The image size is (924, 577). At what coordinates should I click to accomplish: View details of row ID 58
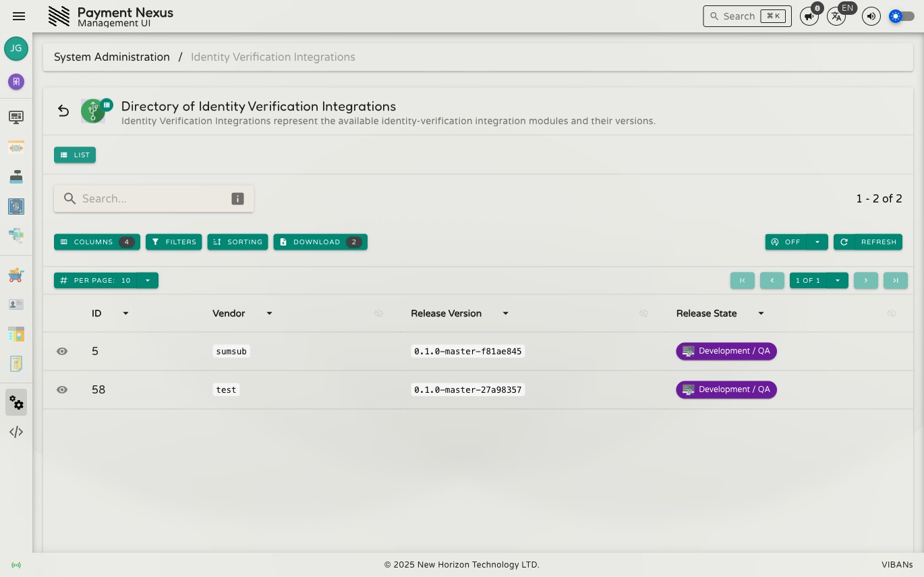[62, 390]
